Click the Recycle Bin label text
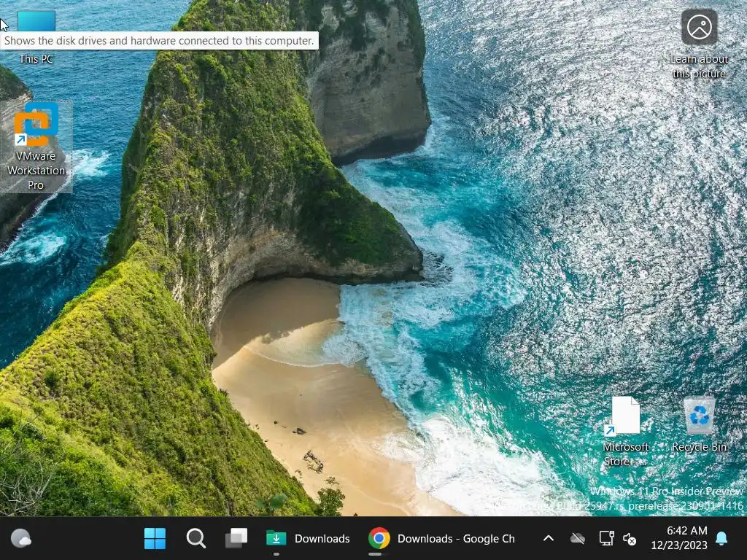The width and height of the screenshot is (747, 560). click(x=699, y=447)
